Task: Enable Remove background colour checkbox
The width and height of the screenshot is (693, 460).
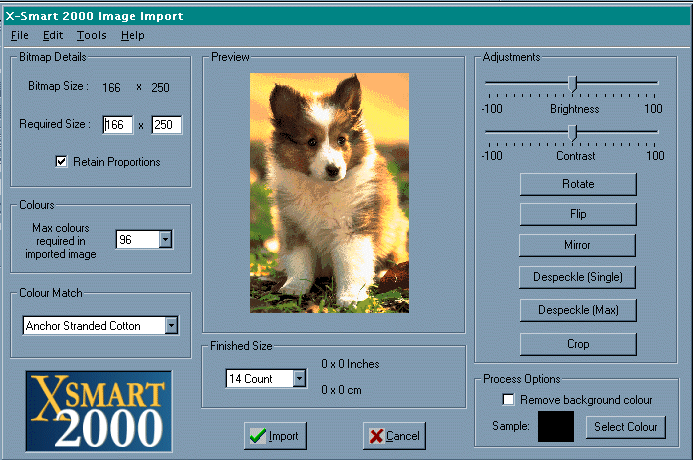Action: coord(508,399)
